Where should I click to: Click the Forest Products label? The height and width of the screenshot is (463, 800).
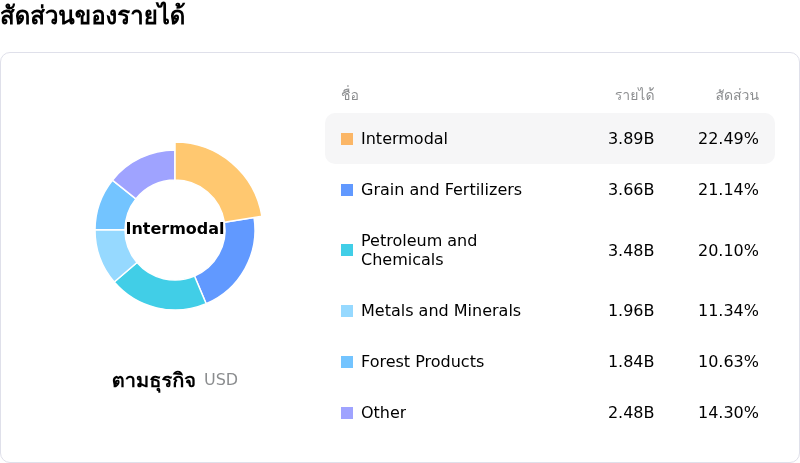(x=422, y=362)
